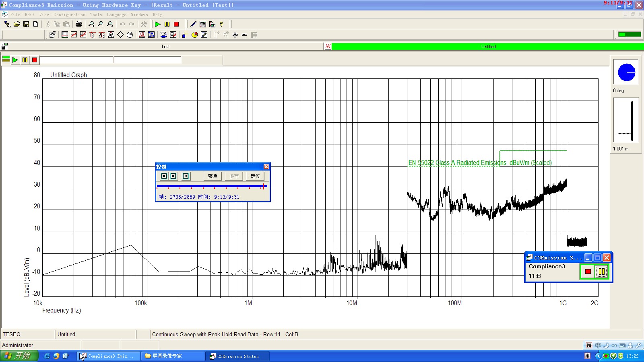Click the blue playback progress bar
This screenshot has height=362, width=644.
click(212, 186)
